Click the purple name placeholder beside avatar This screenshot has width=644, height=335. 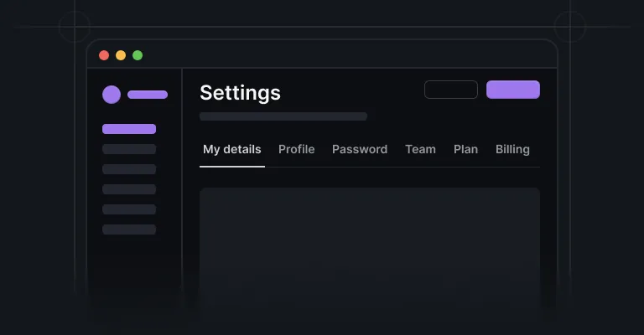tap(148, 95)
